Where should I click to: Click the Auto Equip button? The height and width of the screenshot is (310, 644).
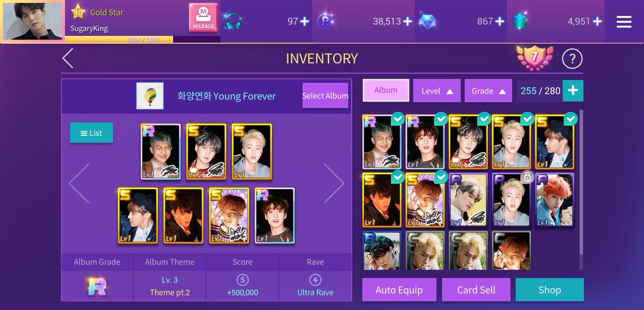[x=399, y=290]
